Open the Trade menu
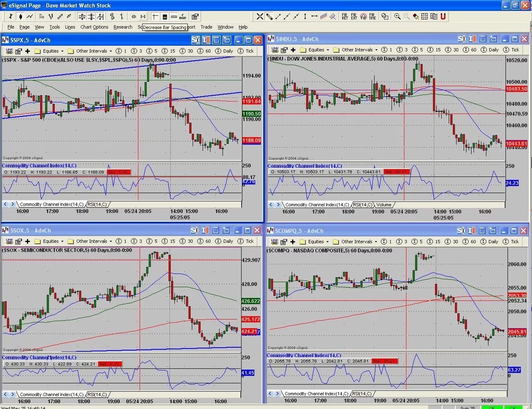Viewport: 532px width, 409px height. tap(206, 27)
